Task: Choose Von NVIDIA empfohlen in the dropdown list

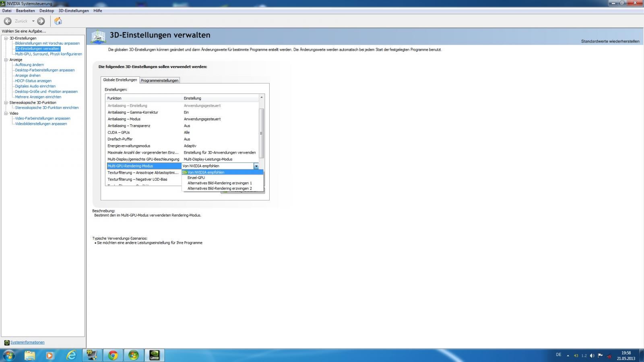Action: 223,172
